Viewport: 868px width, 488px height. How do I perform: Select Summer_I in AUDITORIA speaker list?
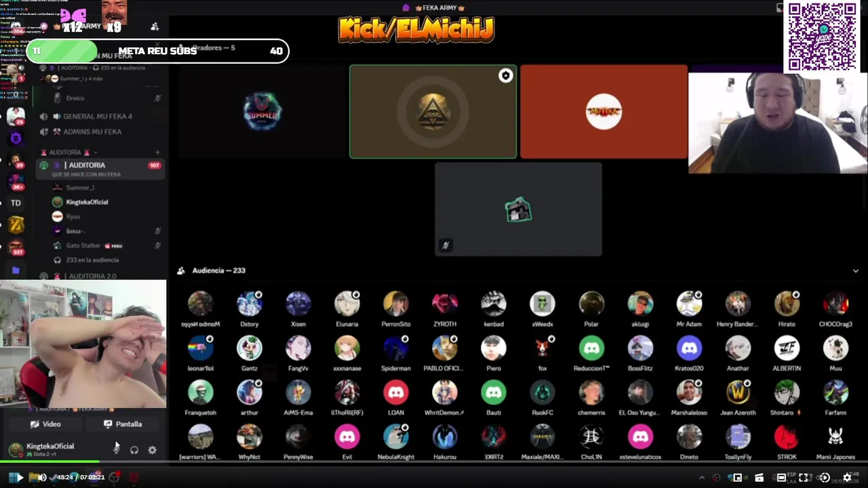(80, 188)
